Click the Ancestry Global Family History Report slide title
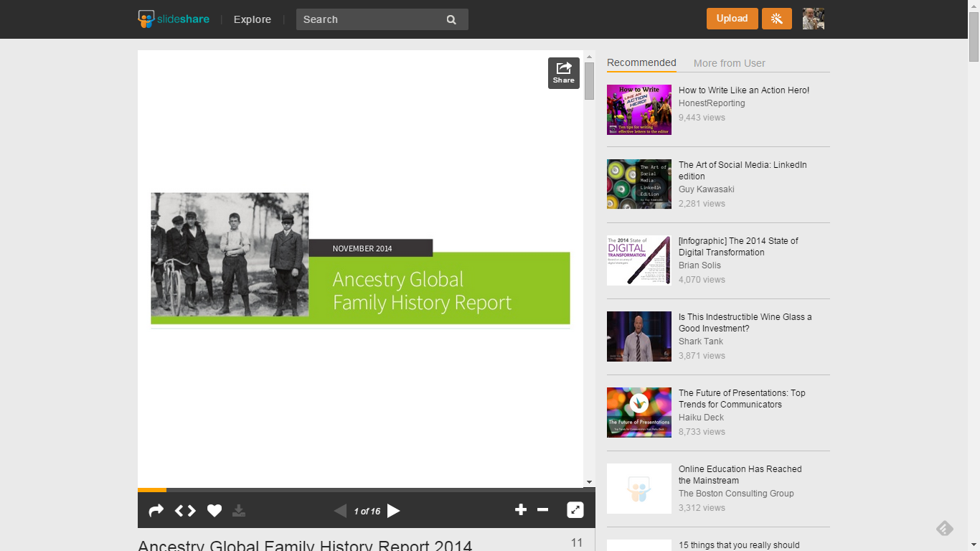Screen dimensions: 980x551 (x=422, y=291)
